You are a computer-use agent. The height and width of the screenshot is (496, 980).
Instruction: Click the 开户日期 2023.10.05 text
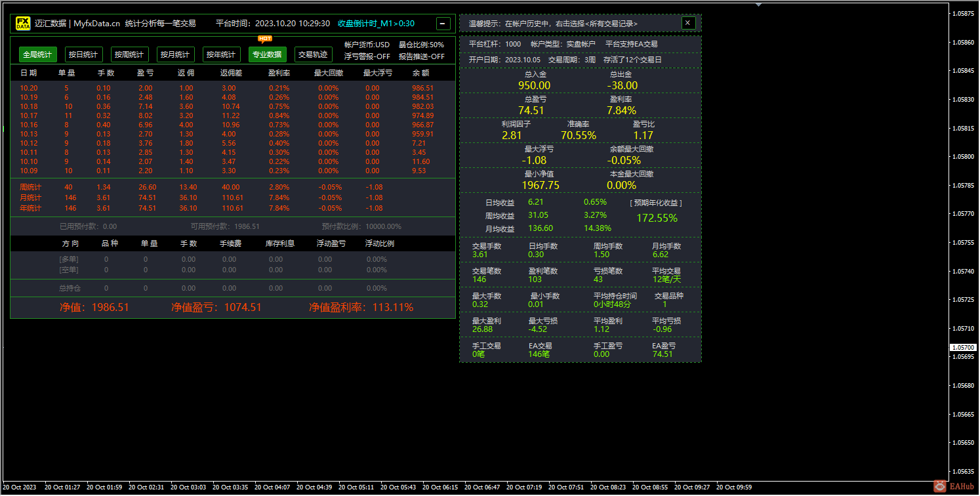coord(504,60)
